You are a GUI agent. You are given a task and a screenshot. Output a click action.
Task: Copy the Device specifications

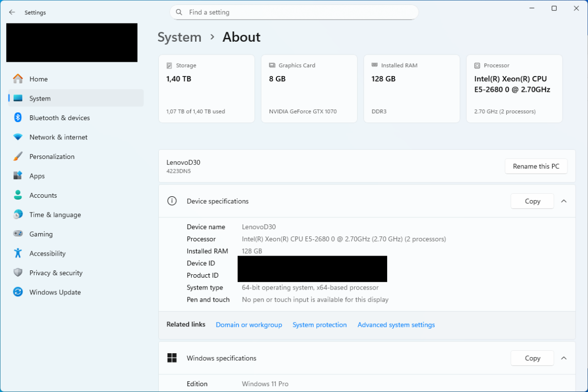tap(532, 201)
